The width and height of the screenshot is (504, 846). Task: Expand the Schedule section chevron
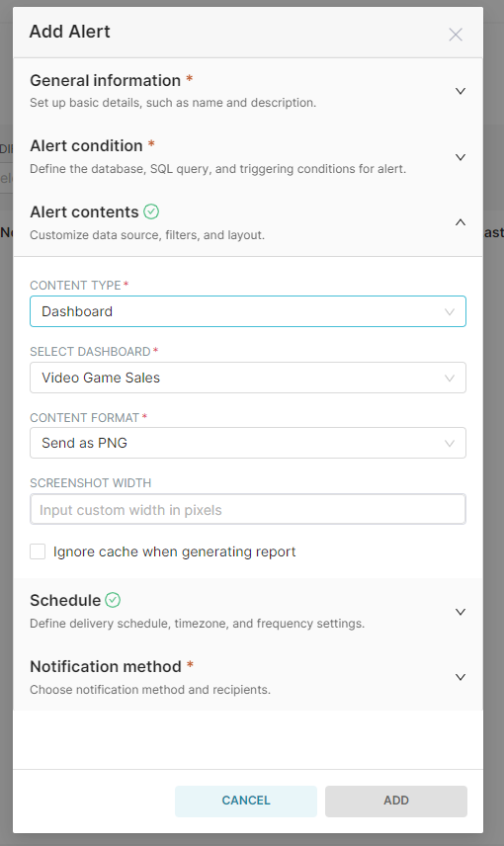click(x=461, y=612)
